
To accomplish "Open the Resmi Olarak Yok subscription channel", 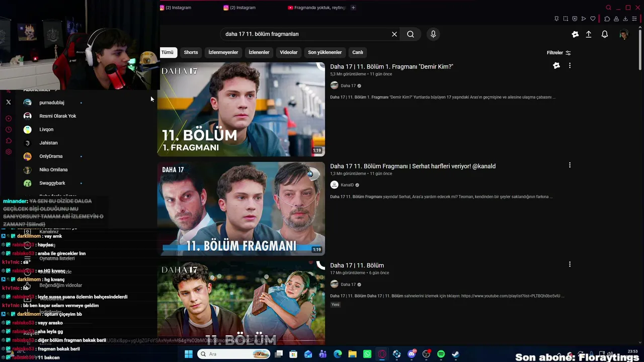I will [x=58, y=116].
